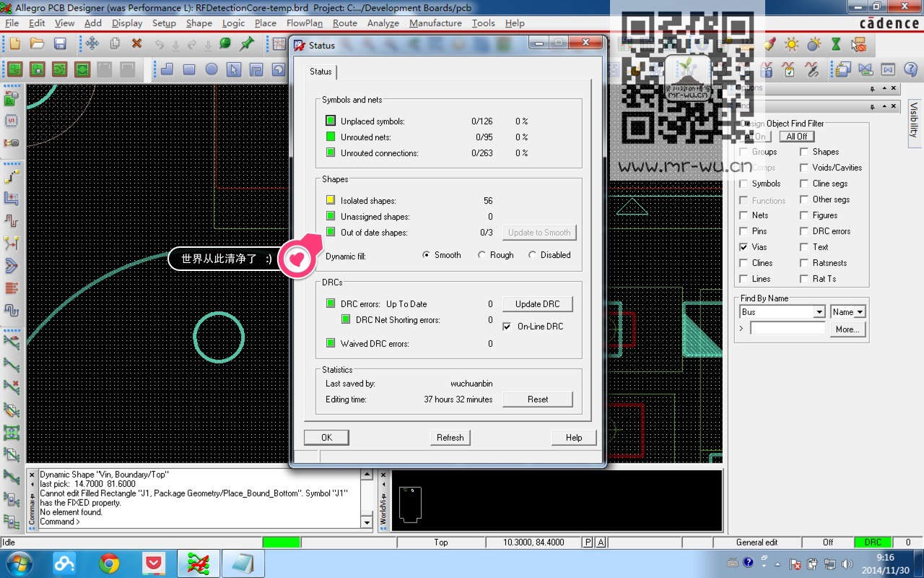The width and height of the screenshot is (924, 578).
Task: Open the Shape menu
Action: 199,23
